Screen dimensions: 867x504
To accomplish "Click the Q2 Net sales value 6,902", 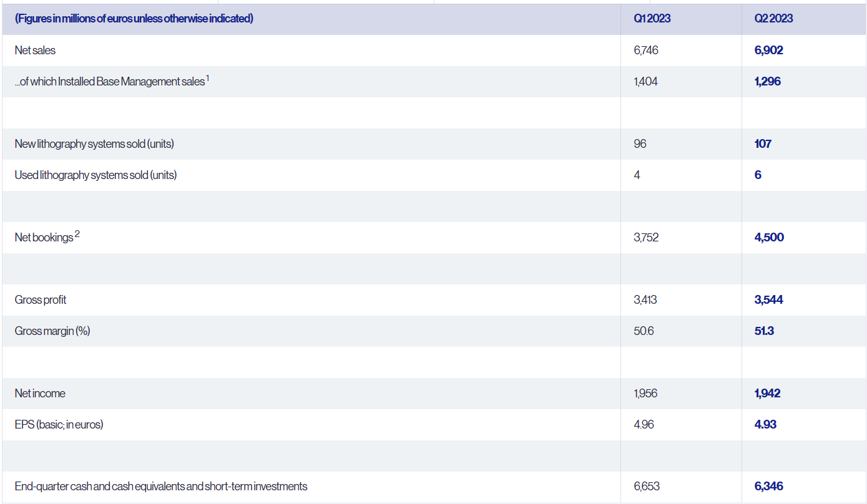I will coord(768,51).
